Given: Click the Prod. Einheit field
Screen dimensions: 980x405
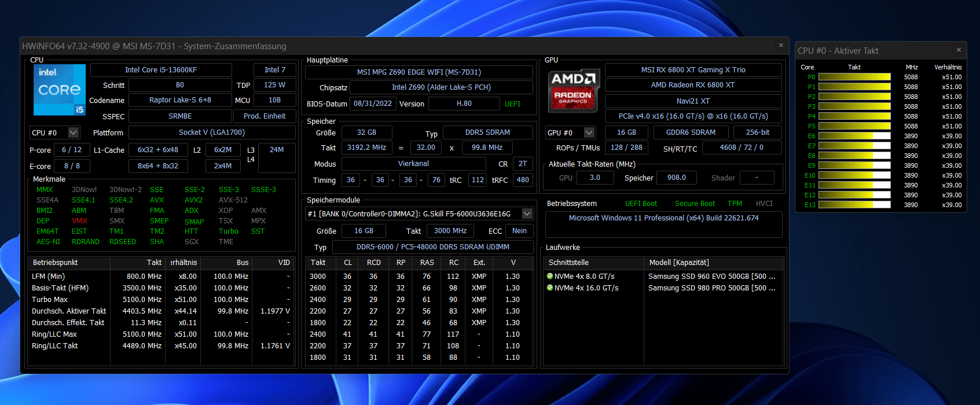Looking at the screenshot, I should pyautogui.click(x=265, y=116).
